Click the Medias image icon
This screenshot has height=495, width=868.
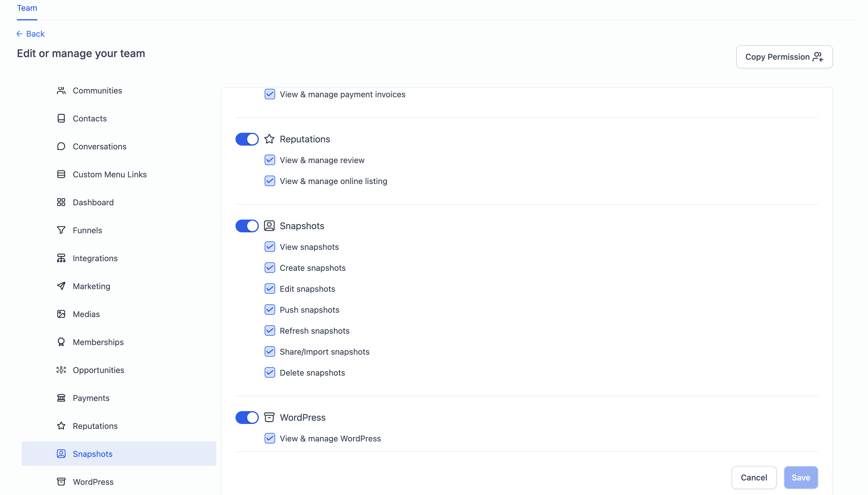click(x=61, y=314)
